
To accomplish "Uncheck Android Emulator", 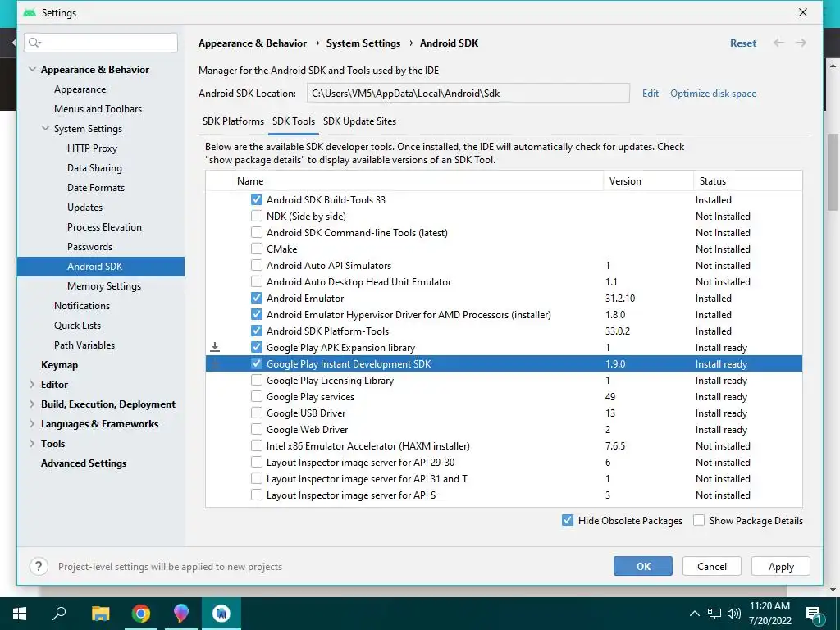I will coord(257,298).
